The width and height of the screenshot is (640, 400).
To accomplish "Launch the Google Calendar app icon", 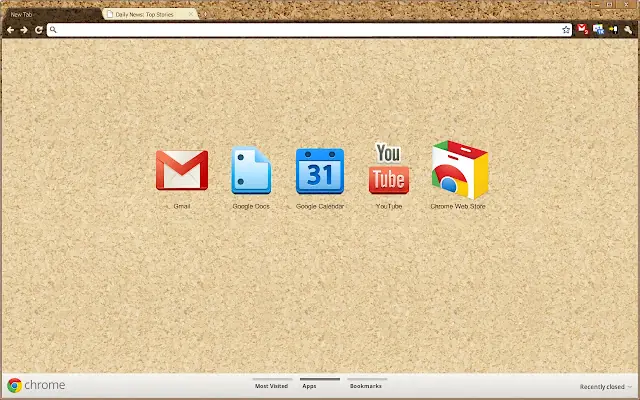I will click(x=320, y=171).
